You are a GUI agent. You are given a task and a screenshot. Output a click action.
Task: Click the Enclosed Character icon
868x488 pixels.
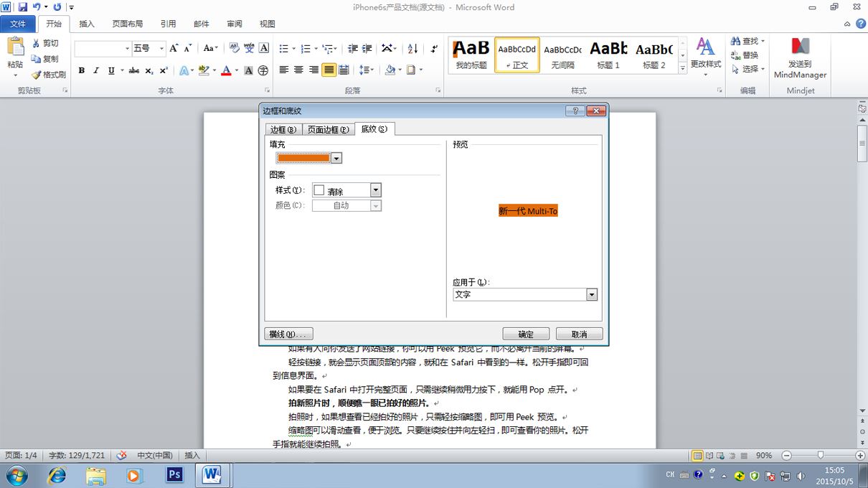pyautogui.click(x=263, y=70)
